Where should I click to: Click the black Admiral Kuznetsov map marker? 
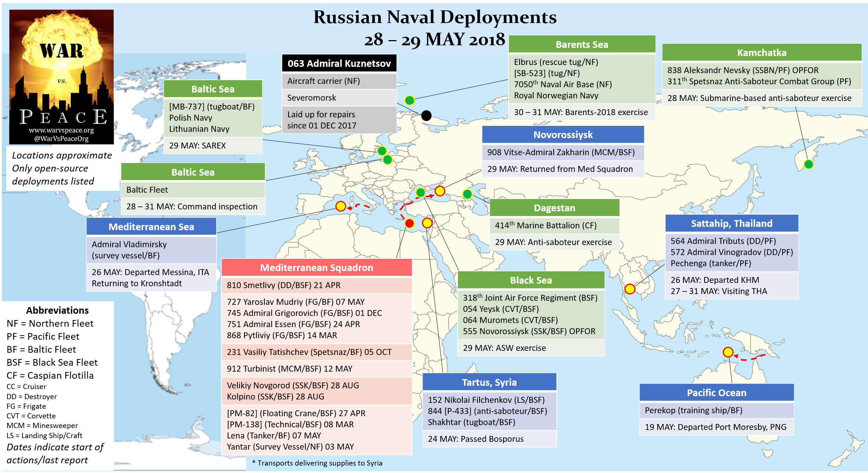426,116
